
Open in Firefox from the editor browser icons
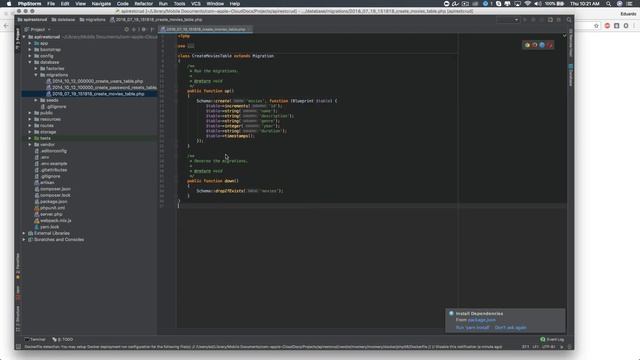click(x=535, y=45)
